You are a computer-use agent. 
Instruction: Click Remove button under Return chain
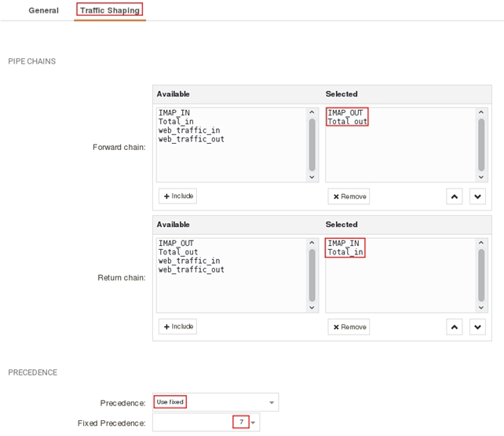349,327
